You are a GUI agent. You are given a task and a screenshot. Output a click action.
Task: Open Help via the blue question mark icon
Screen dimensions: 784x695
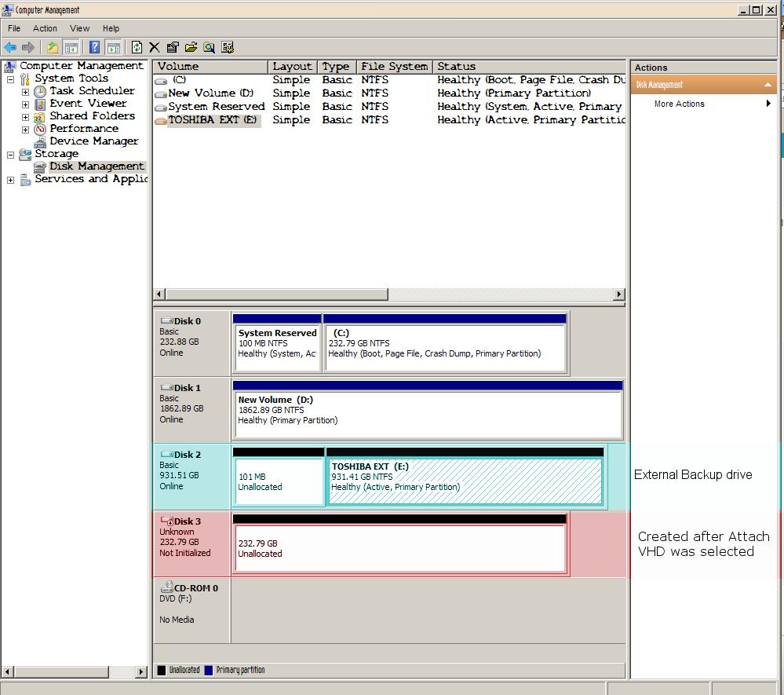tap(94, 48)
